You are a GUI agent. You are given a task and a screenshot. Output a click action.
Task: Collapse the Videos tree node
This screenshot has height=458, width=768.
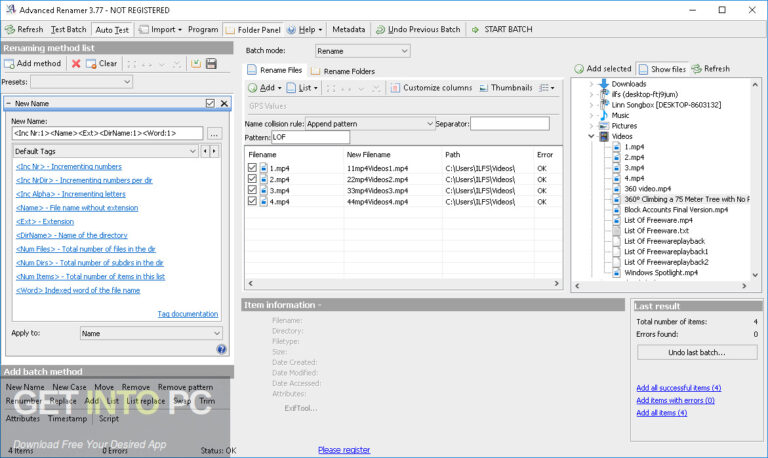[591, 136]
